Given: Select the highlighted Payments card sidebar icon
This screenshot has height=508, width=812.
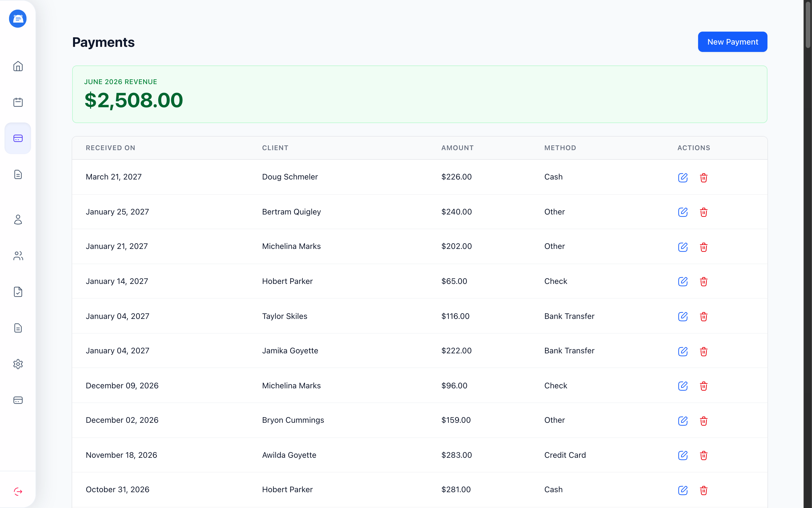Looking at the screenshot, I should tap(18, 138).
